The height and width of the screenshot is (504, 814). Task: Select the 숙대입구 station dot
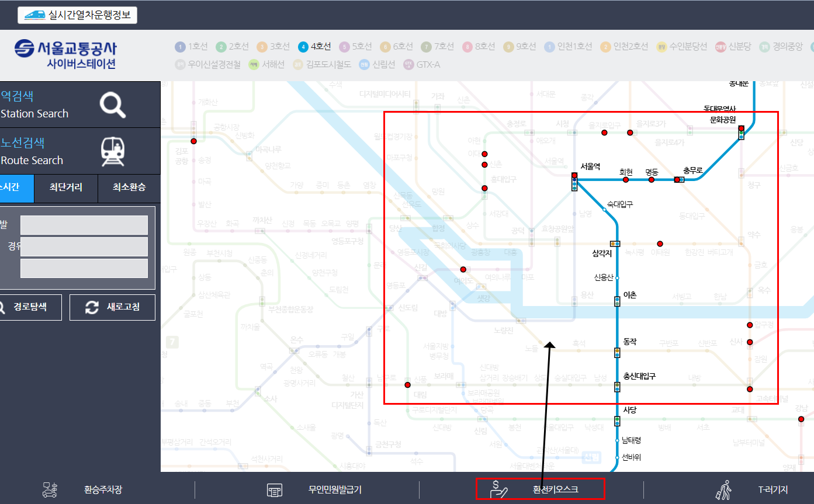pos(604,210)
